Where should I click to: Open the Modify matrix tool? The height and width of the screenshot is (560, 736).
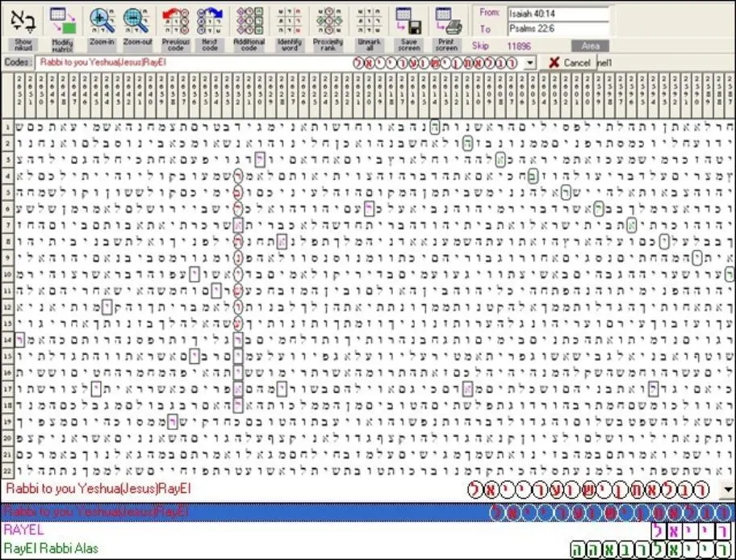pyautogui.click(x=62, y=21)
